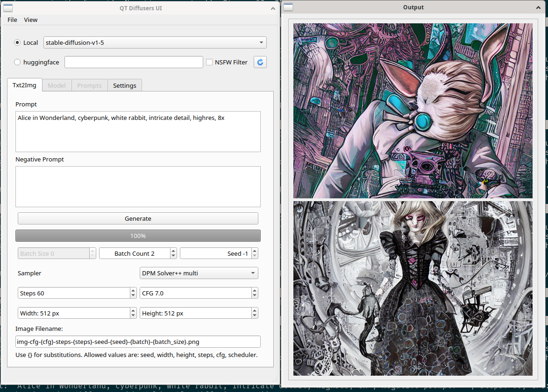548x392 pixels.
Task: Switch to the Prompts tab
Action: [90, 85]
